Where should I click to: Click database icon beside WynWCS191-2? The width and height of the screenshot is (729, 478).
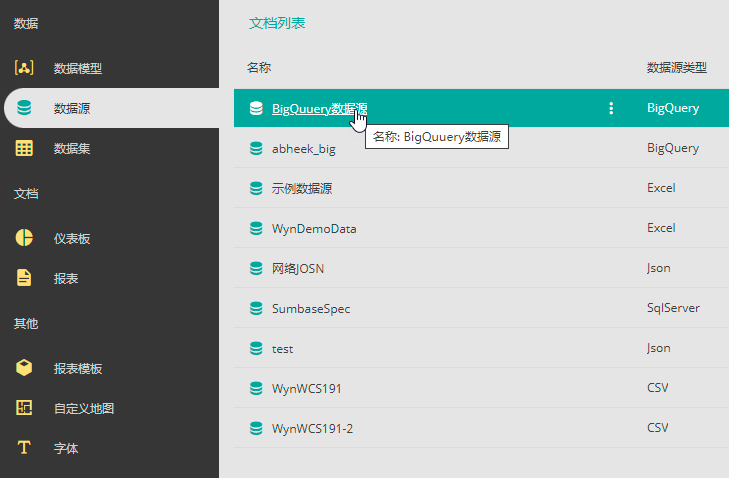256,428
